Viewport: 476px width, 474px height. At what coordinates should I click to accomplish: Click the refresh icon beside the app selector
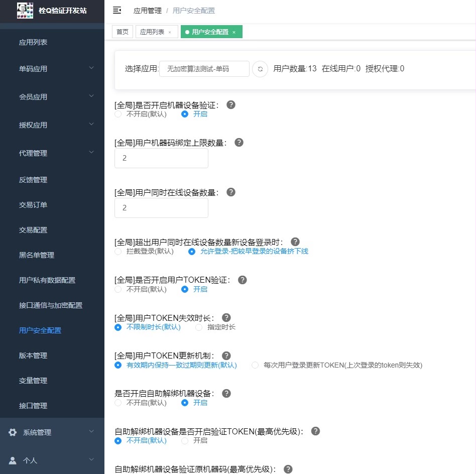point(260,69)
